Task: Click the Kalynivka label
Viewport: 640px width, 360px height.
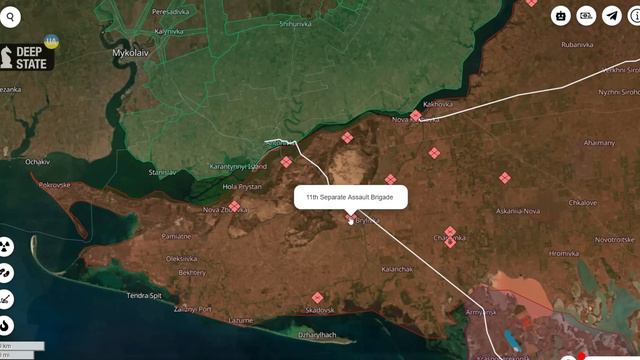Action: [169, 31]
